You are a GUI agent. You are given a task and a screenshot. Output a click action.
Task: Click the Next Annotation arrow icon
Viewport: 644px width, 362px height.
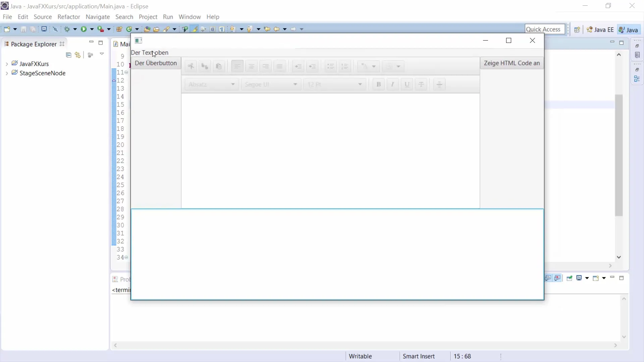[x=233, y=29]
